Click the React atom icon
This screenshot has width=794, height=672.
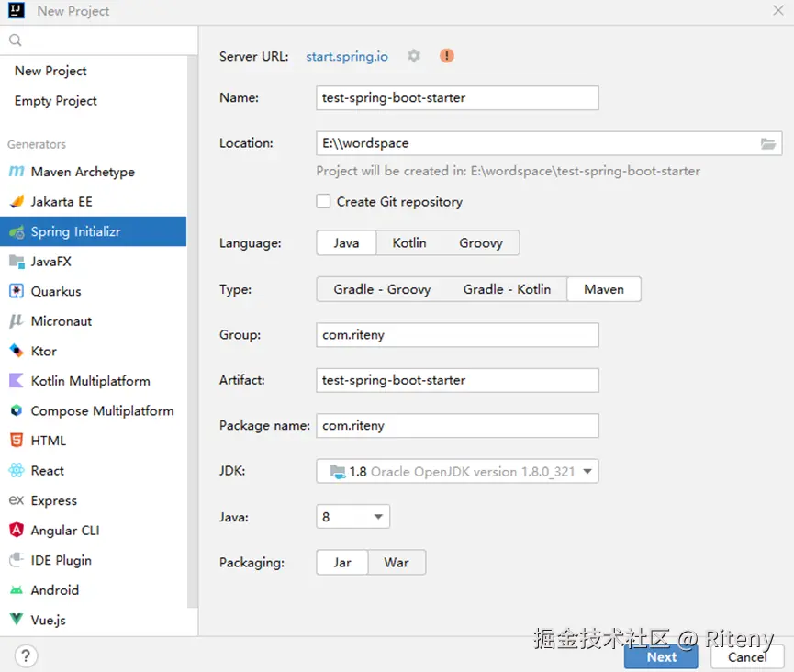click(17, 470)
